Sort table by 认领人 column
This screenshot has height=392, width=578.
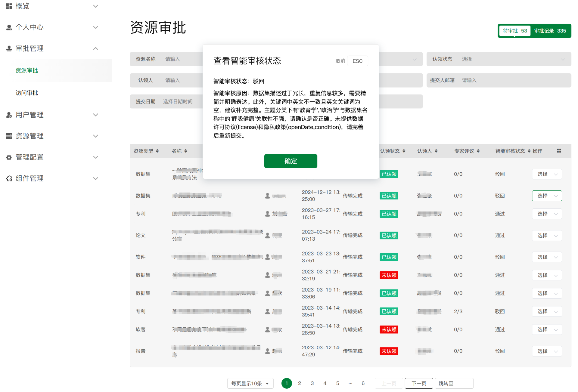[436, 151]
